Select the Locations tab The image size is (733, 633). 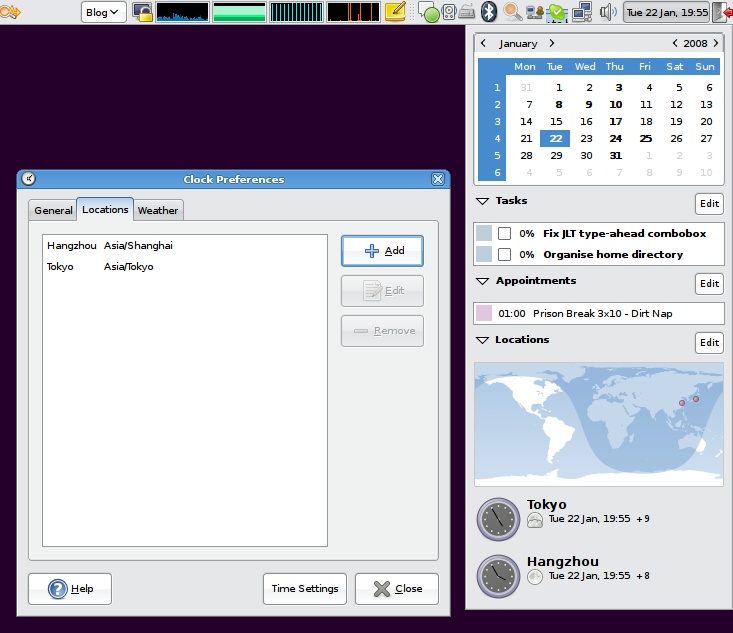coord(105,209)
